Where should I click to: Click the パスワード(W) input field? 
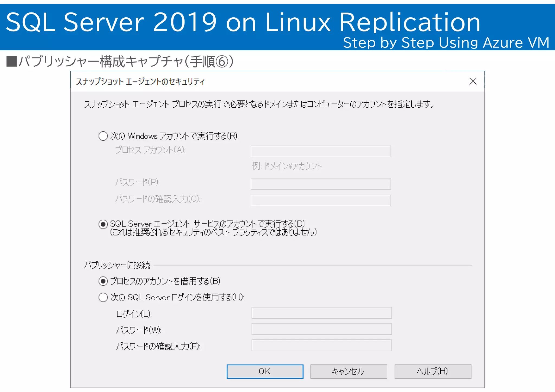coord(321,329)
